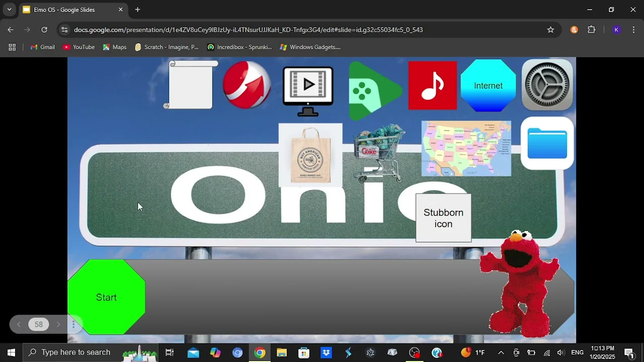
Task: Go to next slide arrow
Action: point(58,324)
